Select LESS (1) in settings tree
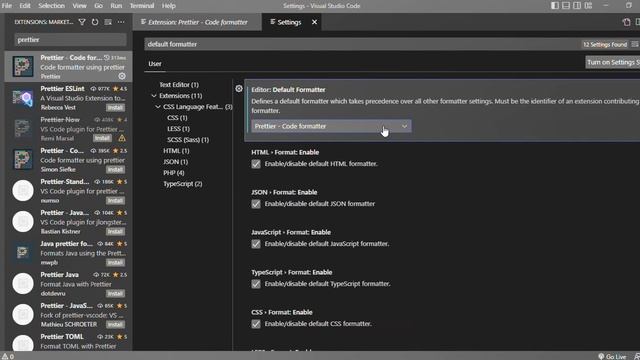640x360 pixels. tap(178, 129)
